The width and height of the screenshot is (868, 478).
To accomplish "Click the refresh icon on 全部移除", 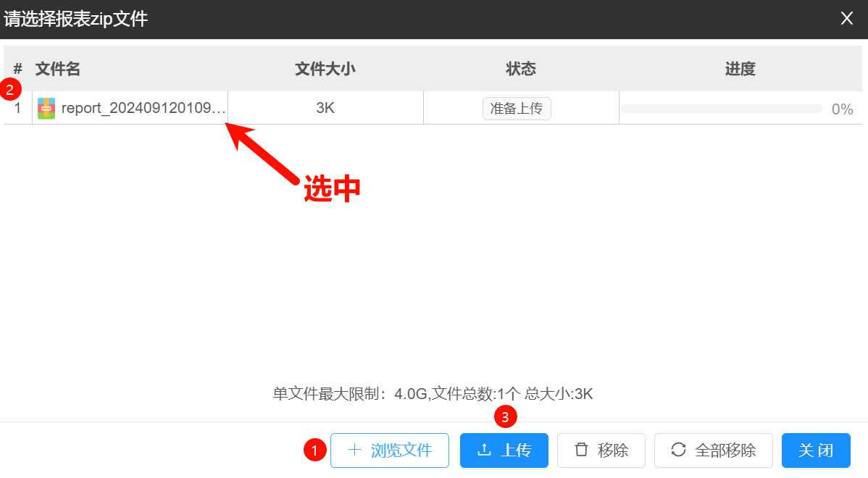I will point(678,450).
